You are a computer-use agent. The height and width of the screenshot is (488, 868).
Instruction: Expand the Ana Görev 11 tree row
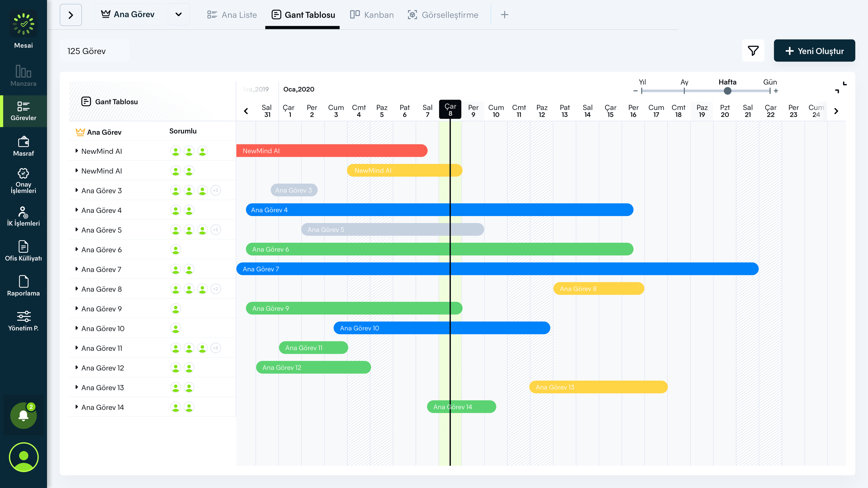click(77, 348)
